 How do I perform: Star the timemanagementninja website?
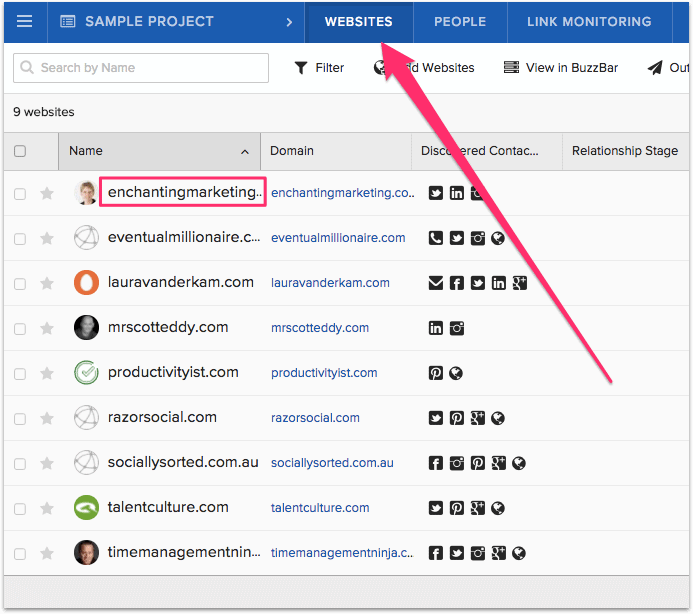[47, 553]
